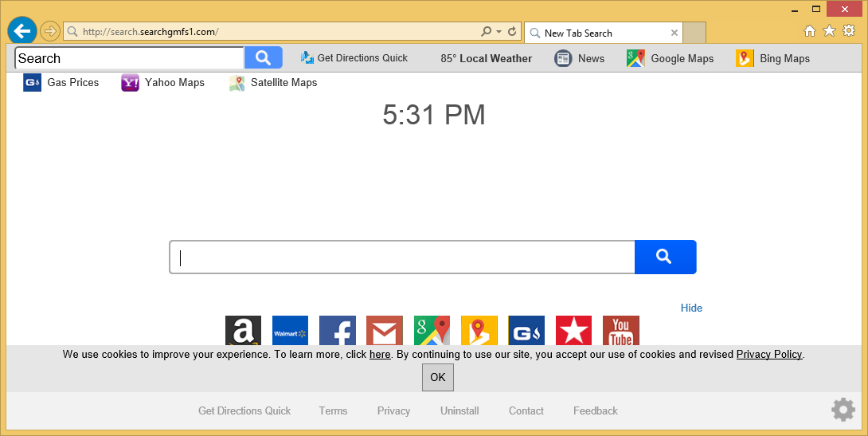Minimize the browser window
868x436 pixels.
coord(796,10)
